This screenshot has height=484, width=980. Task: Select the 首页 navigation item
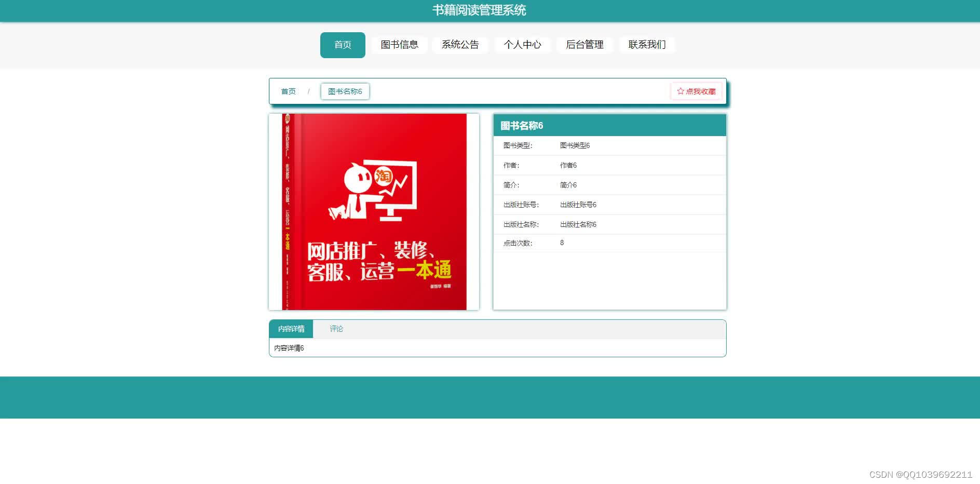tap(342, 45)
